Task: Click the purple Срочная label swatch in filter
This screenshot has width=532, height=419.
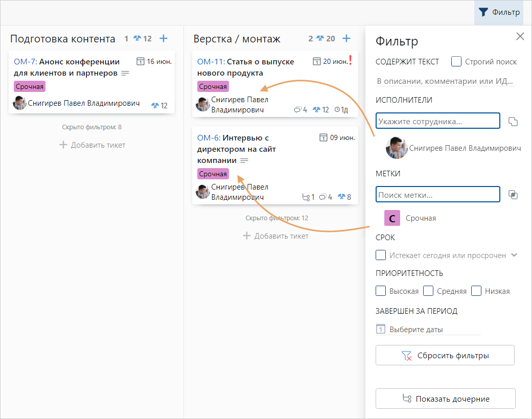Action: [x=392, y=218]
